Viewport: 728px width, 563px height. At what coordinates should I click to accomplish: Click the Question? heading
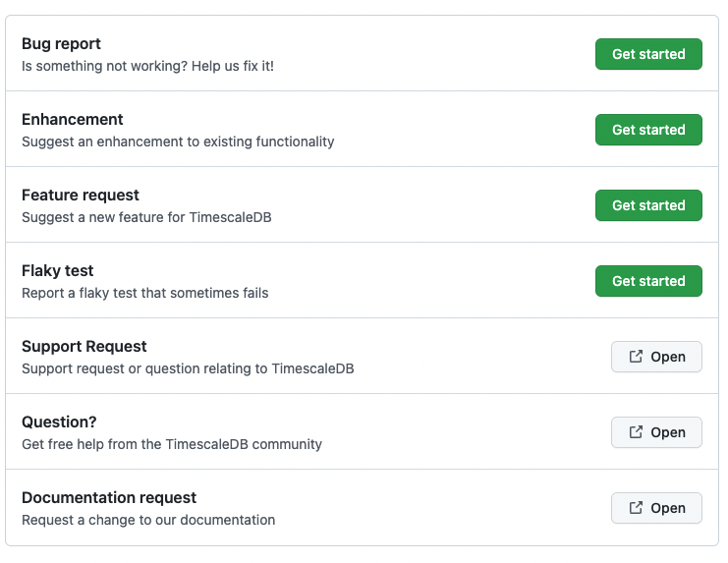59,422
